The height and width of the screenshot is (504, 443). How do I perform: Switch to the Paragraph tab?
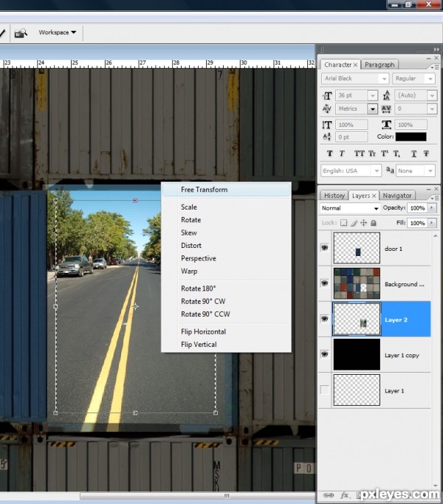point(380,65)
